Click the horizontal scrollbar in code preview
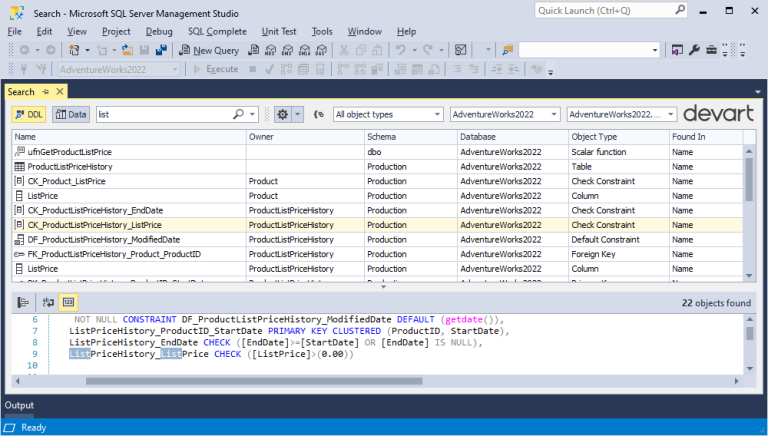 click(x=250, y=381)
